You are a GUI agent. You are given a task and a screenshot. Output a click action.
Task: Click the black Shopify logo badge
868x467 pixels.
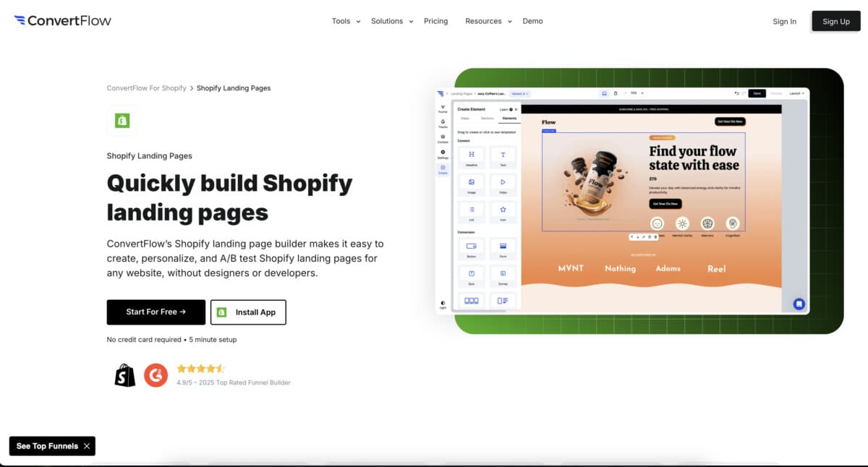(x=125, y=375)
